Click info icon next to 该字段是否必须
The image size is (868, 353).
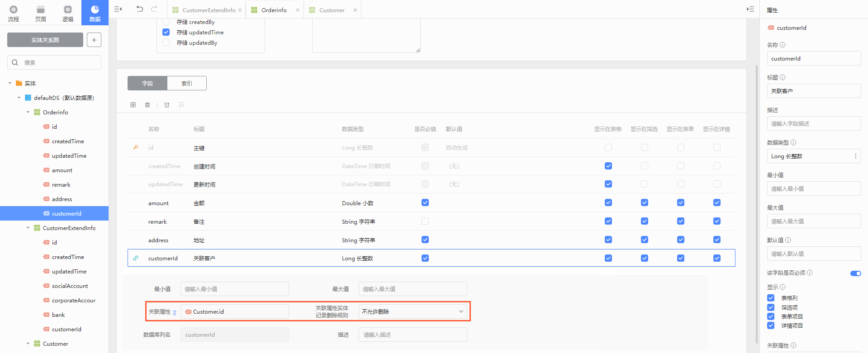[x=810, y=273]
